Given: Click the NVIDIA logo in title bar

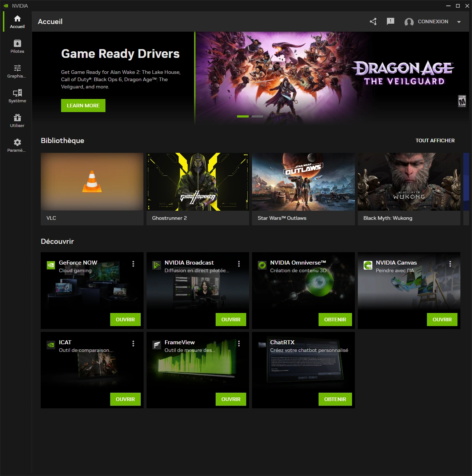Looking at the screenshot, I should coord(6,6).
